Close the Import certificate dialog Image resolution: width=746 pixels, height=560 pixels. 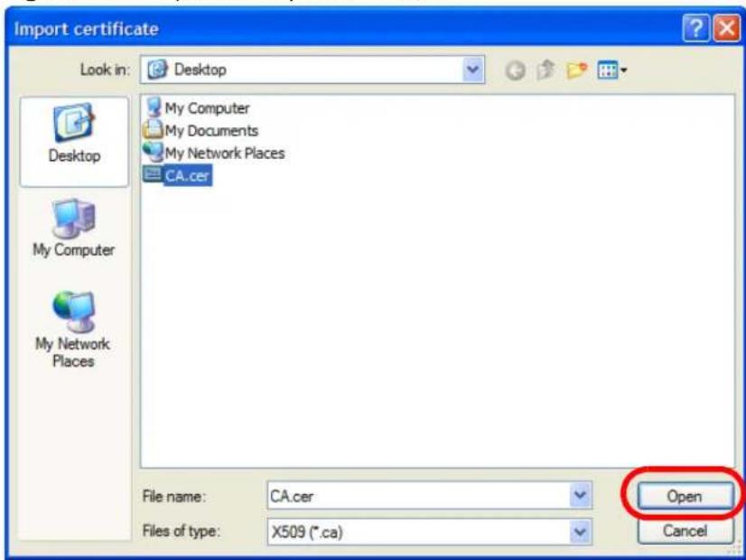click(727, 29)
